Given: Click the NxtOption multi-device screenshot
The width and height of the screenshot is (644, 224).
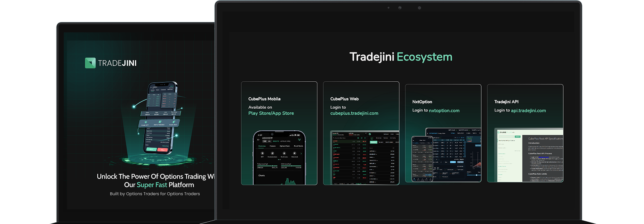Looking at the screenshot, I should pyautogui.click(x=446, y=155).
